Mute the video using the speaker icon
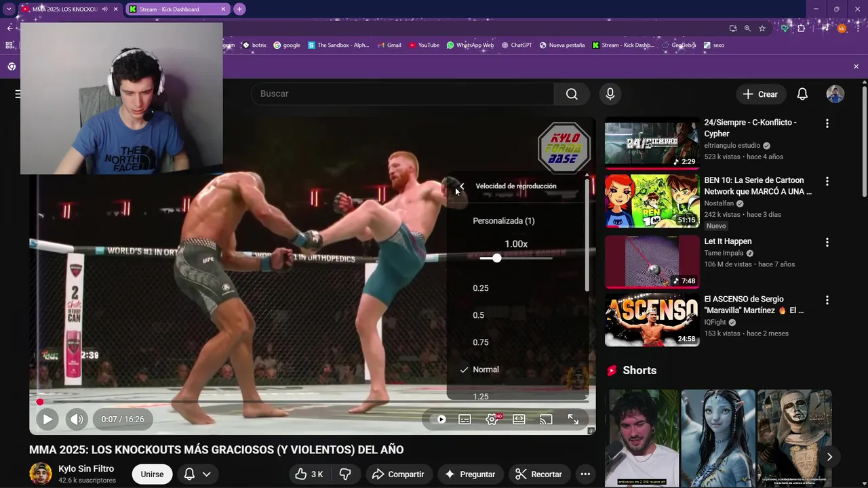Viewport: 868px width, 488px height. pyautogui.click(x=77, y=420)
